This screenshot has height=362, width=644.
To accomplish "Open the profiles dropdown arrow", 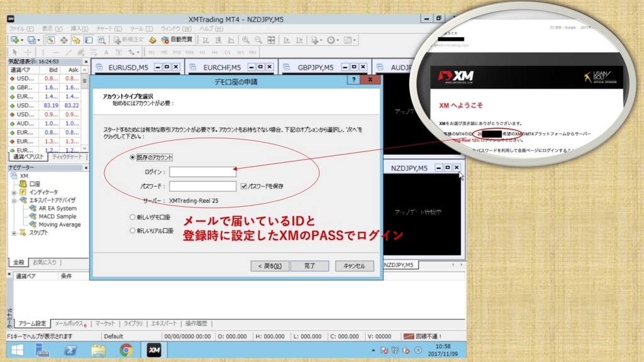I will point(38,40).
